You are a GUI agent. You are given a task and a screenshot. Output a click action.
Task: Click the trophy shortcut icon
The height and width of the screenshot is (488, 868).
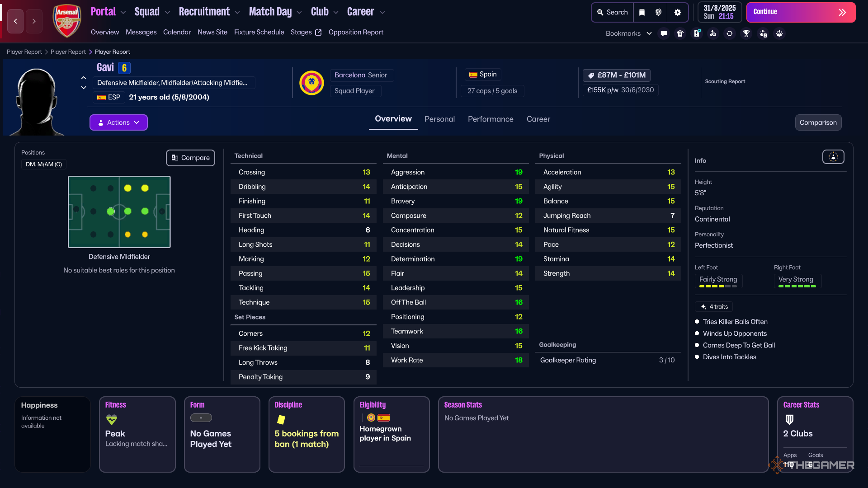point(746,33)
